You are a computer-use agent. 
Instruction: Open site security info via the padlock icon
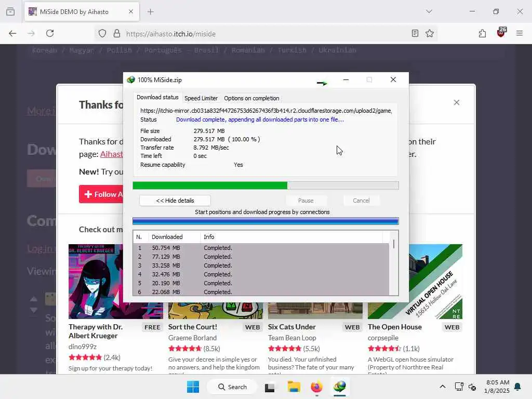click(x=117, y=33)
